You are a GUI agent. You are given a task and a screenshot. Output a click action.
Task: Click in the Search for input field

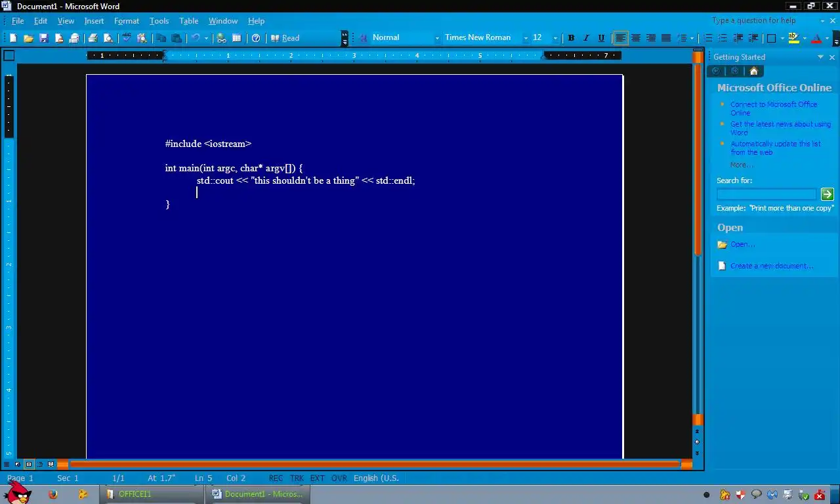pyautogui.click(x=766, y=194)
